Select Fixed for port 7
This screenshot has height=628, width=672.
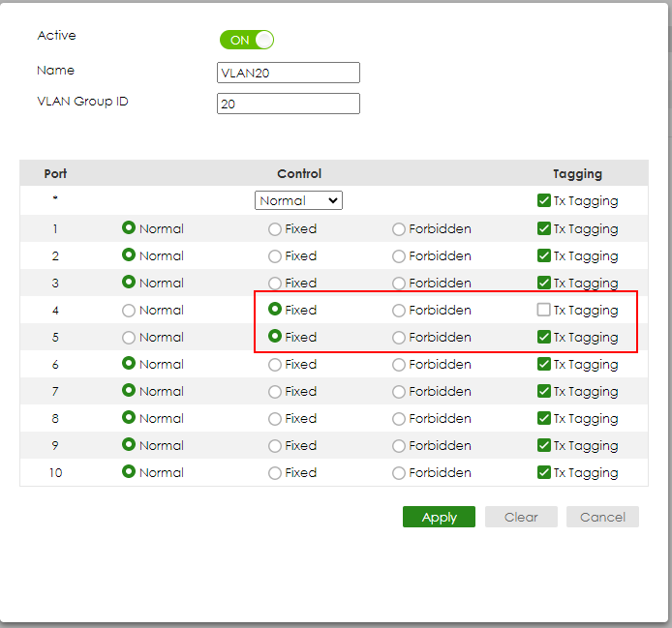[275, 392]
